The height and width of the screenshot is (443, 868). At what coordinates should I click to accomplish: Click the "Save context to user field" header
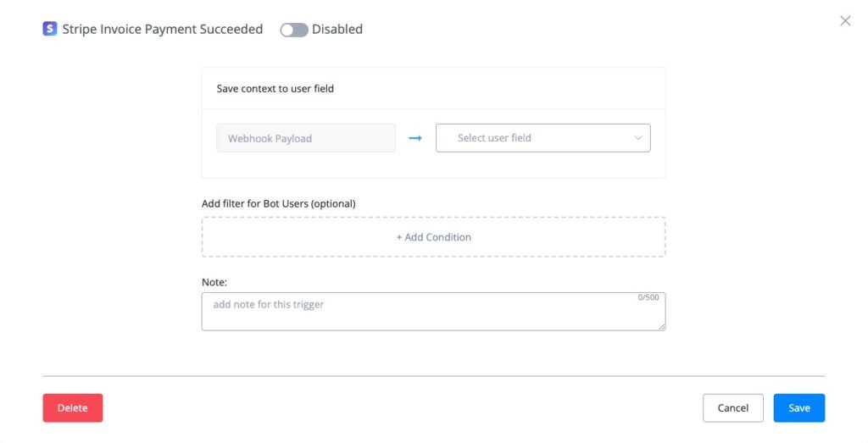tap(275, 88)
